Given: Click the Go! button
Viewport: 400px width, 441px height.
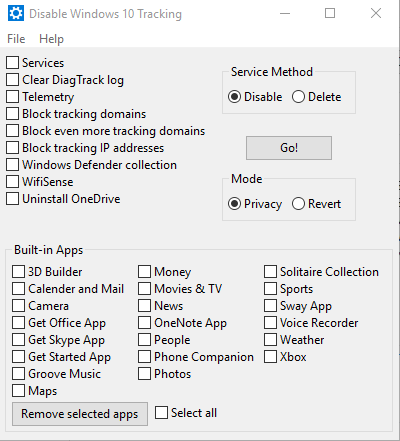Looking at the screenshot, I should [x=289, y=148].
